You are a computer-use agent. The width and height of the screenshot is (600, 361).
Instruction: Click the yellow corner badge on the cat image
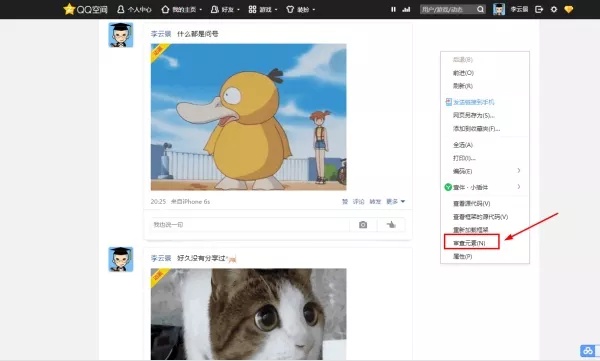tap(158, 276)
